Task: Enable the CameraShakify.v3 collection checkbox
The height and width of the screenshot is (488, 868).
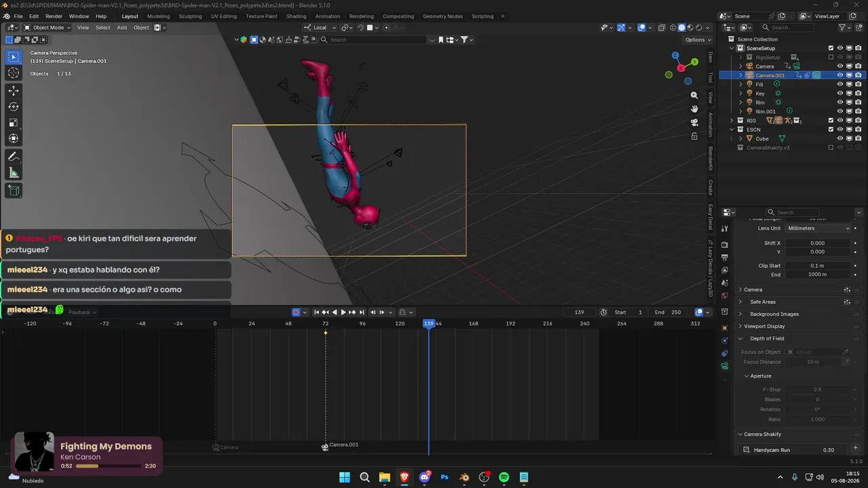Action: 831,148
